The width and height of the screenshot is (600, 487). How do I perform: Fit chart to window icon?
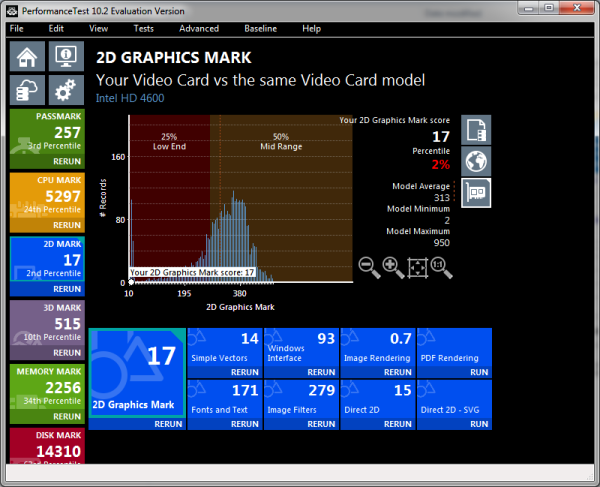(x=417, y=267)
